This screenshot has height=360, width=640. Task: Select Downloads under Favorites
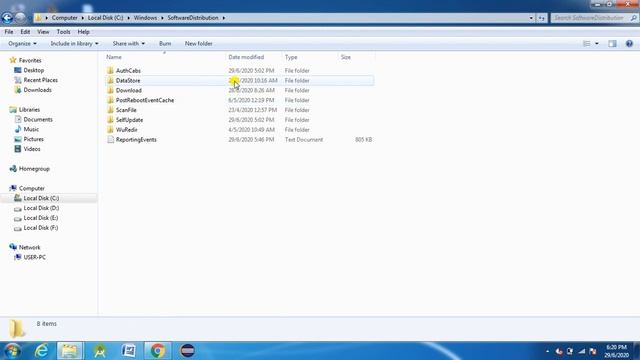38,90
